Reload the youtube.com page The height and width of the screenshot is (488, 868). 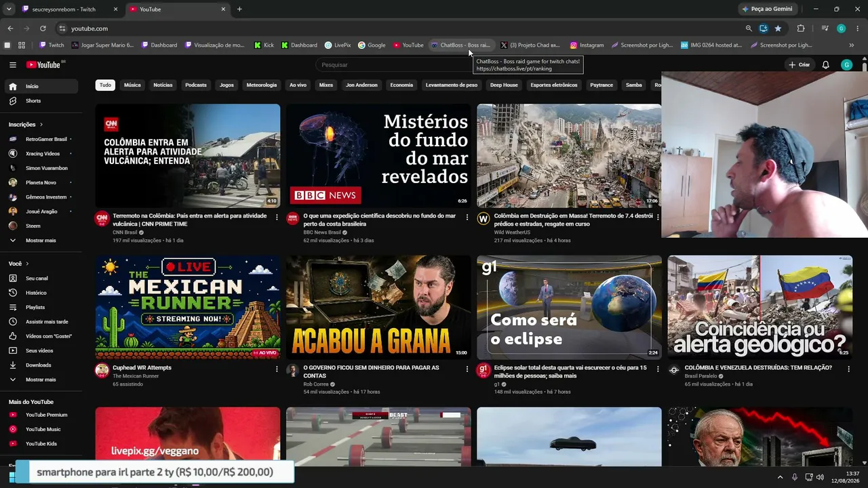click(x=43, y=28)
